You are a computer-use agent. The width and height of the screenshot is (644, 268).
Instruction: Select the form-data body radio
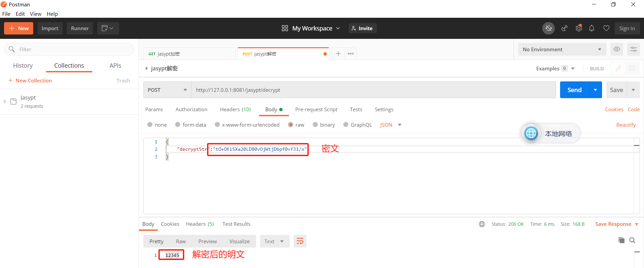(x=178, y=125)
